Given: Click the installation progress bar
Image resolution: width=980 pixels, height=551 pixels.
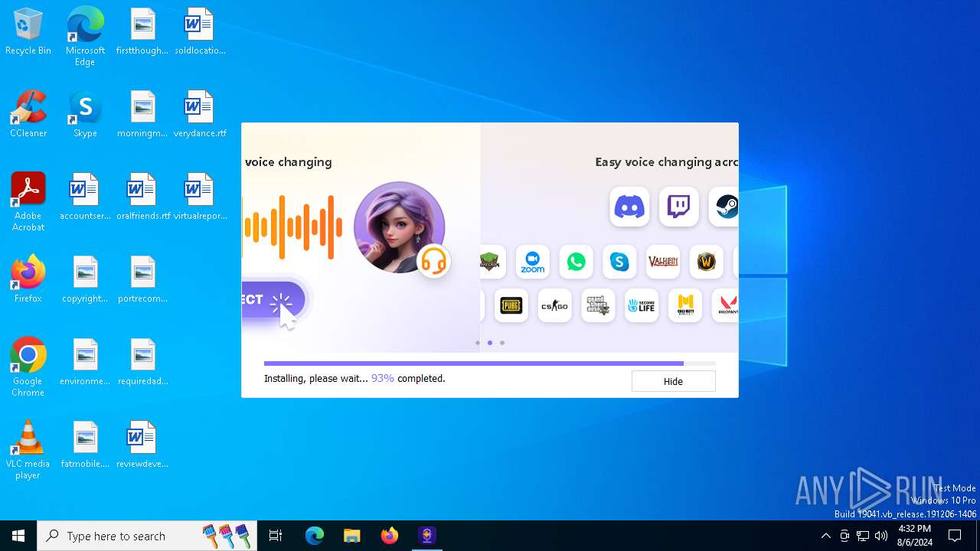Looking at the screenshot, I should click(x=490, y=364).
